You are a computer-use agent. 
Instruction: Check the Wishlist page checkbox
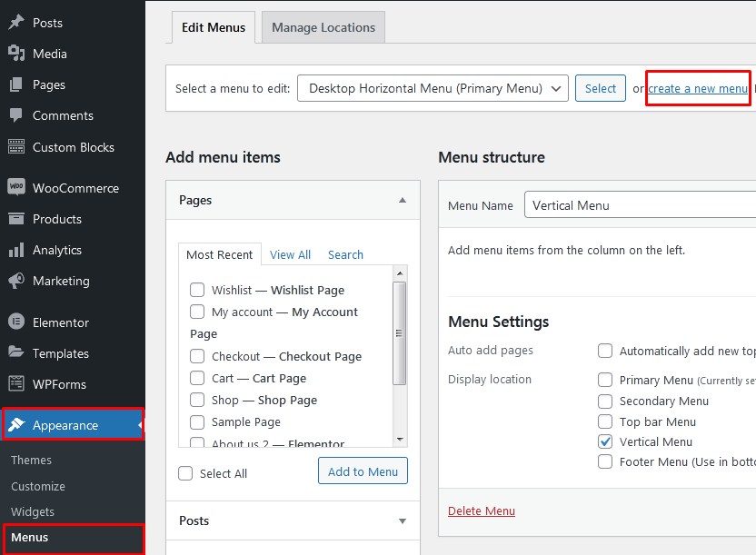[x=197, y=290]
